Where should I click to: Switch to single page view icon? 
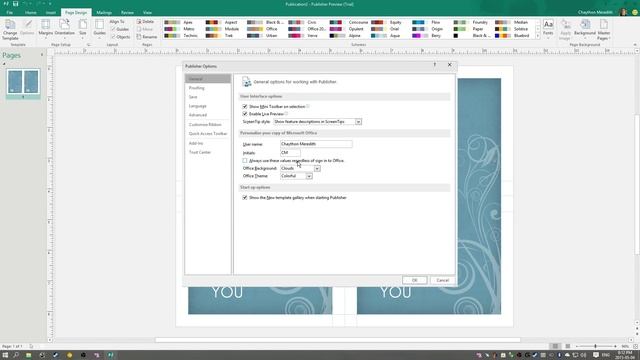click(x=555, y=346)
